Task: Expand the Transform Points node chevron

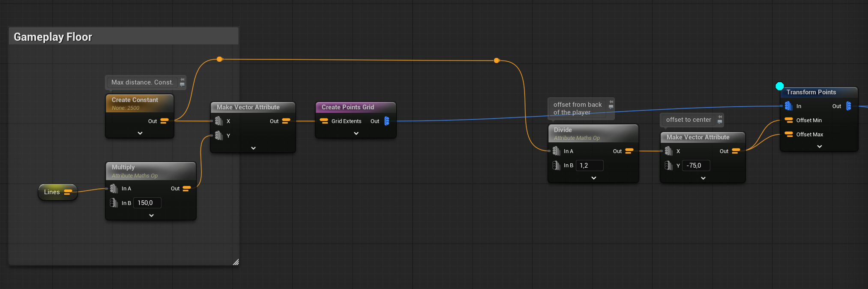Action: pyautogui.click(x=819, y=147)
